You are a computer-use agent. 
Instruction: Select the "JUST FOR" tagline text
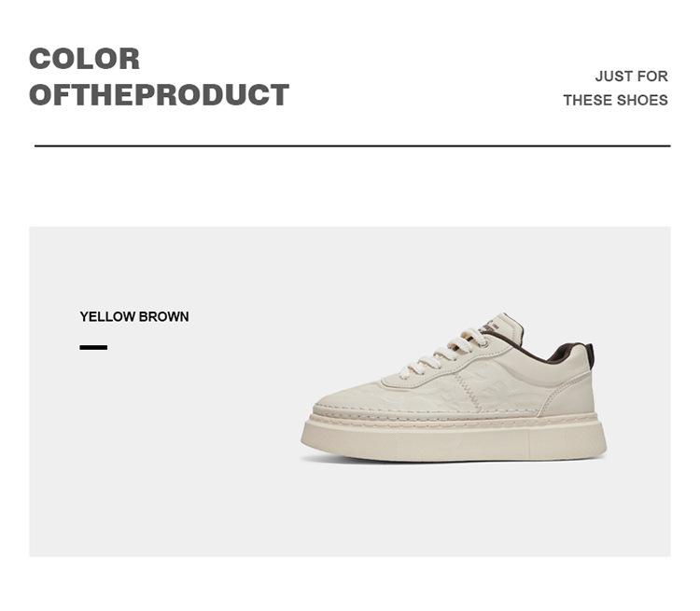click(x=631, y=76)
